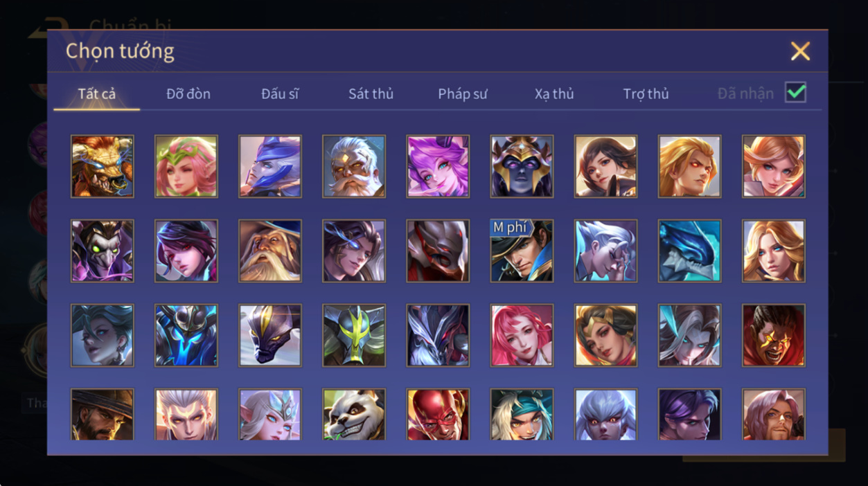Screen dimensions: 868x486
Task: Open the Sát thủ tab
Action: click(371, 93)
